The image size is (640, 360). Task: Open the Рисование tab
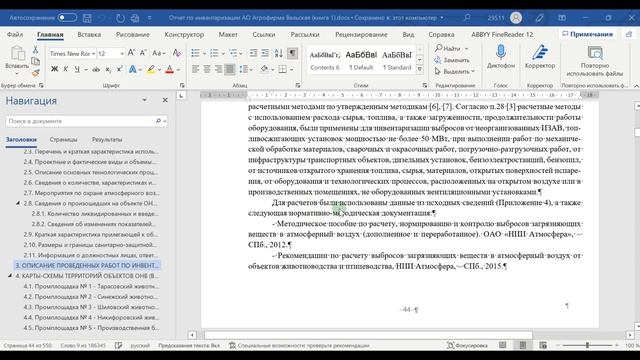coord(133,35)
